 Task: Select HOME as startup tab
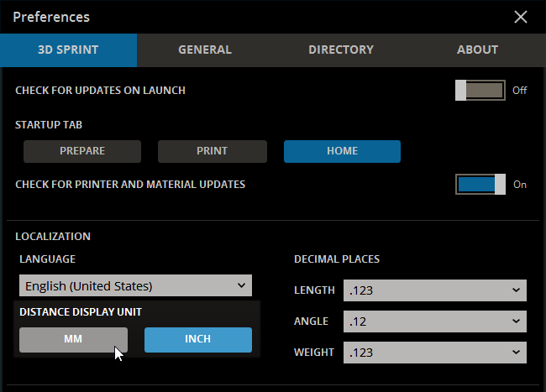342,151
